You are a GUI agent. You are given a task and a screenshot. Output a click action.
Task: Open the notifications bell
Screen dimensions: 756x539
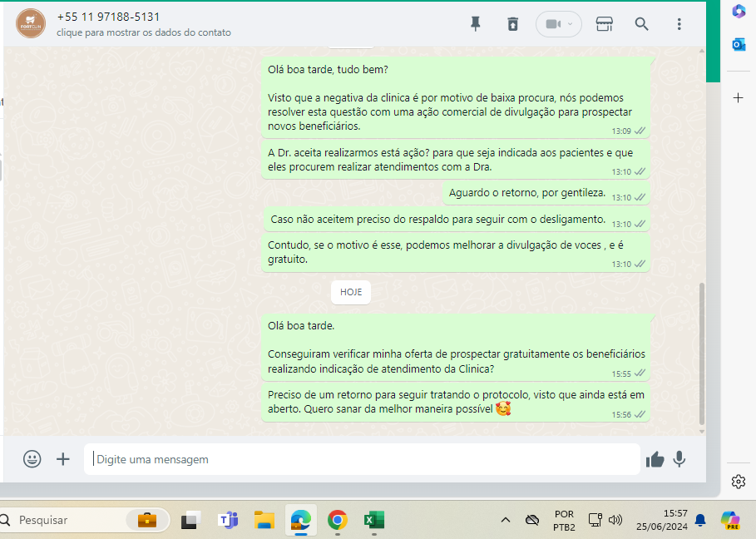(x=700, y=520)
